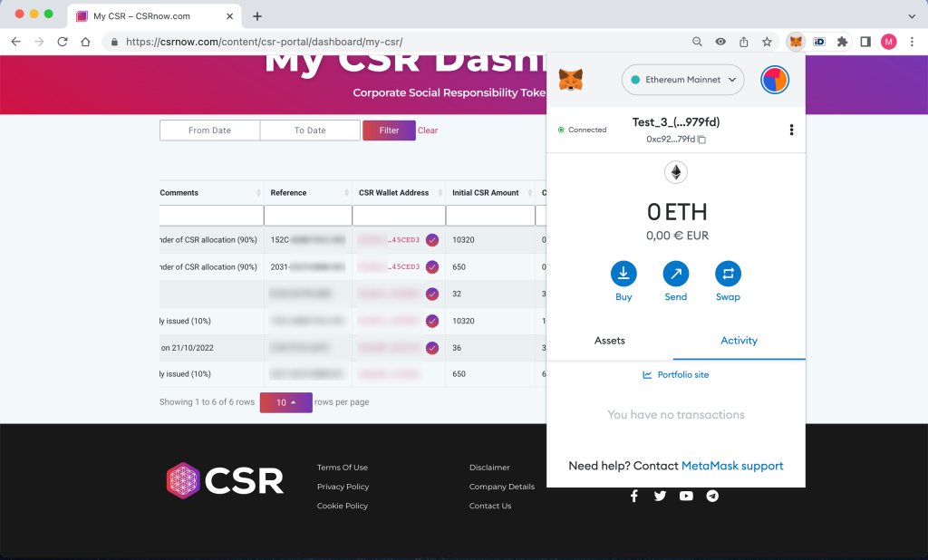The width and height of the screenshot is (928, 560).
Task: Toggle the browser side panel
Action: coord(865,42)
